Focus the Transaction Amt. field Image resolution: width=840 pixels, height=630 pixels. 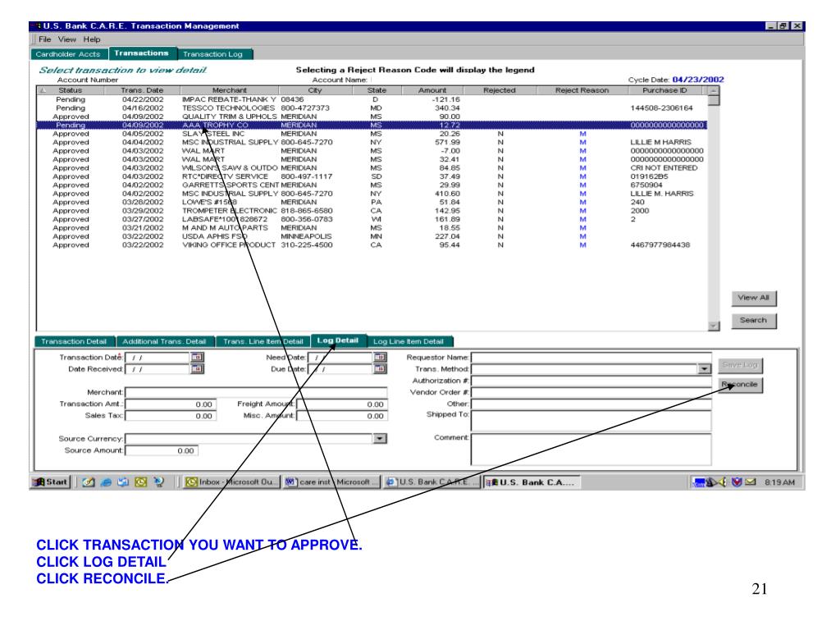coord(171,404)
